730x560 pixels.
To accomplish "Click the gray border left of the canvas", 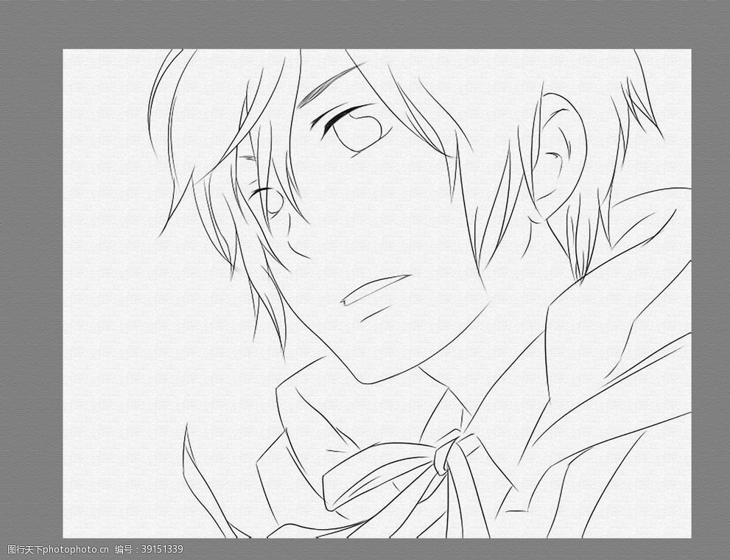I will [31, 295].
